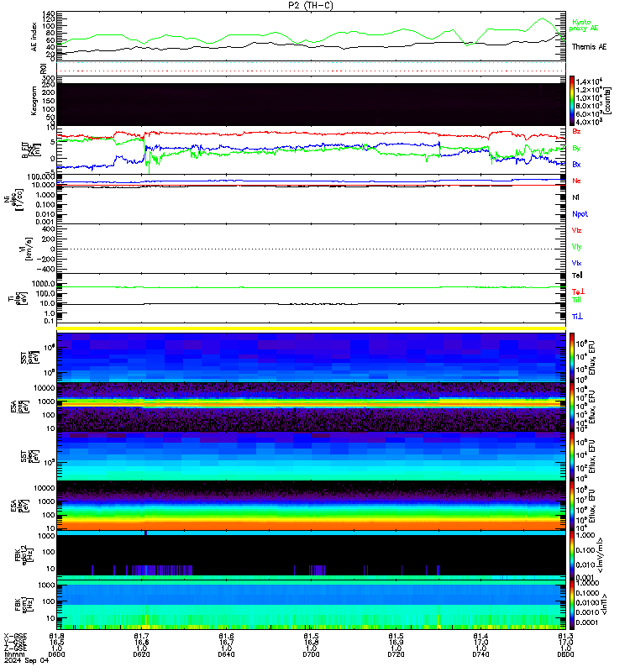Click the "0600" time tick label
The width and height of the screenshot is (630, 672).
pyautogui.click(x=56, y=654)
